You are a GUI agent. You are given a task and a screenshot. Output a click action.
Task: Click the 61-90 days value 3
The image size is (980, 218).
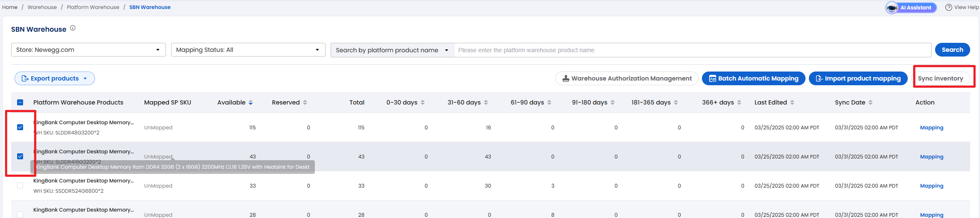(x=553, y=186)
